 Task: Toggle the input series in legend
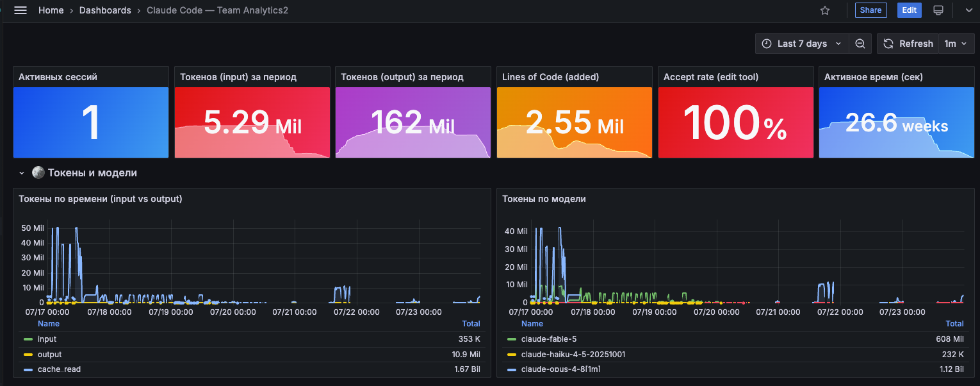point(47,339)
